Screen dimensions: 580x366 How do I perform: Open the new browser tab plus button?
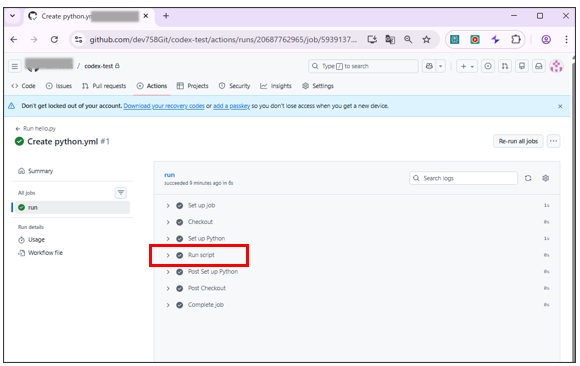click(166, 16)
